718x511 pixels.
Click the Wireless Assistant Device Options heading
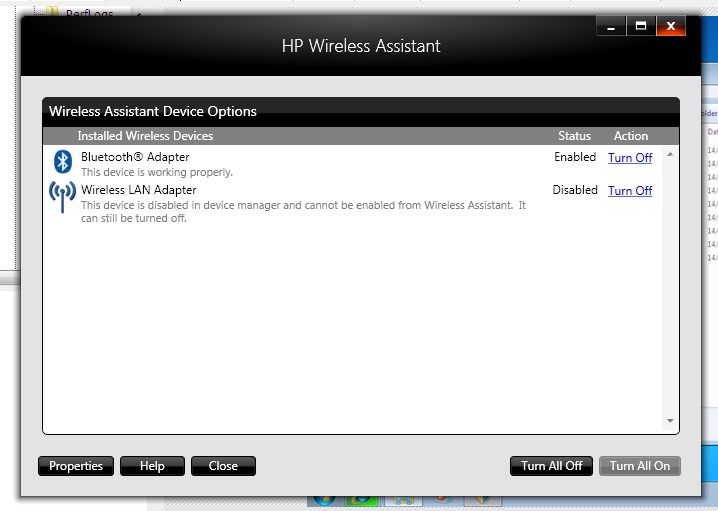[x=152, y=111]
